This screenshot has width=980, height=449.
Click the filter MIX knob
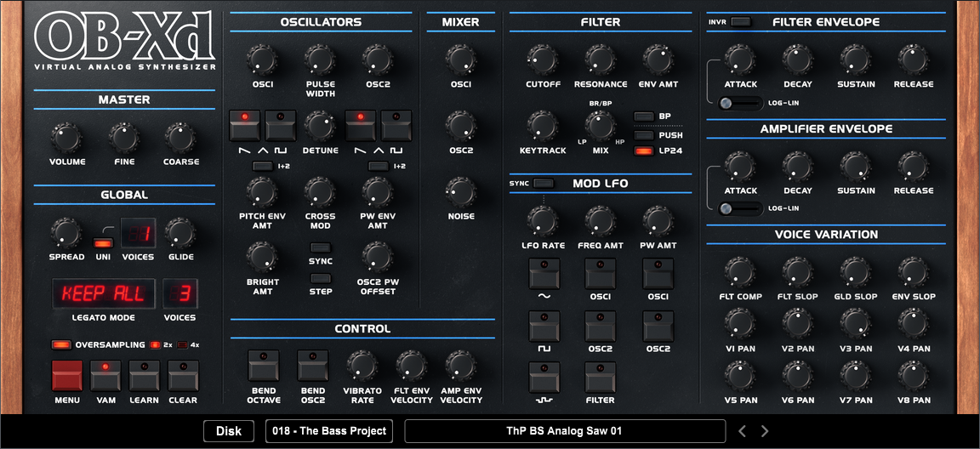pyautogui.click(x=600, y=126)
